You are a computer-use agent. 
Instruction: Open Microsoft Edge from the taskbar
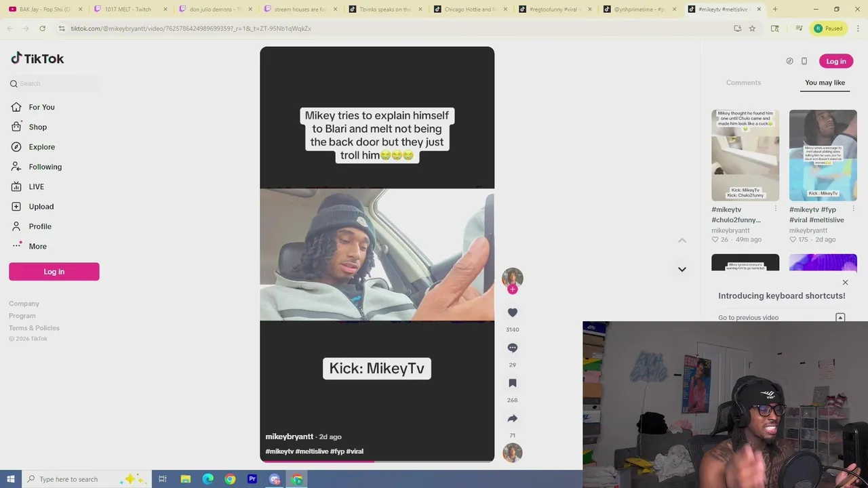point(208,479)
